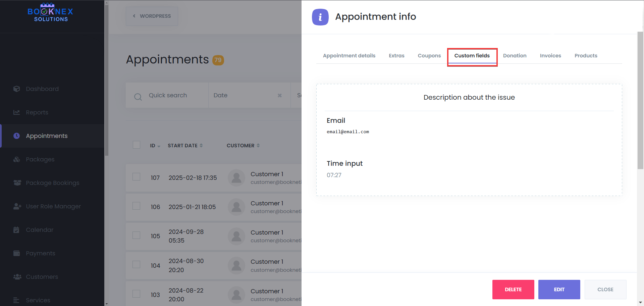Open the Invoices tab

(550, 55)
